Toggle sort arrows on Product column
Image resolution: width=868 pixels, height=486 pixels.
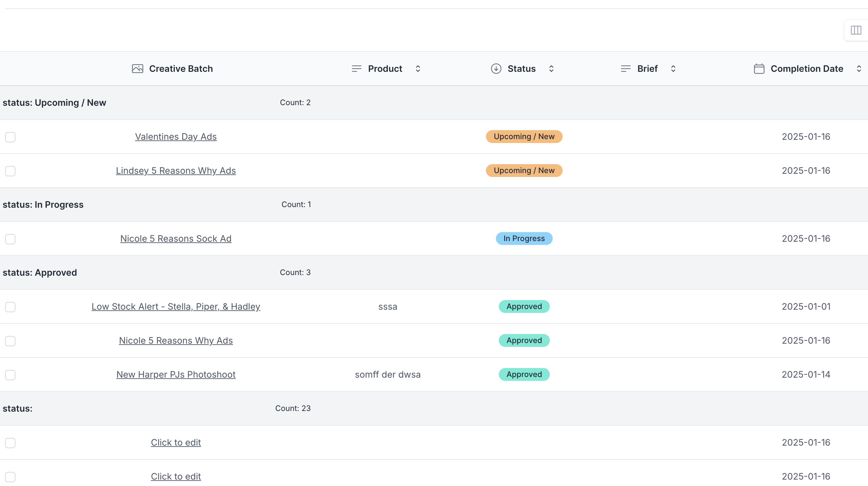[x=418, y=69]
